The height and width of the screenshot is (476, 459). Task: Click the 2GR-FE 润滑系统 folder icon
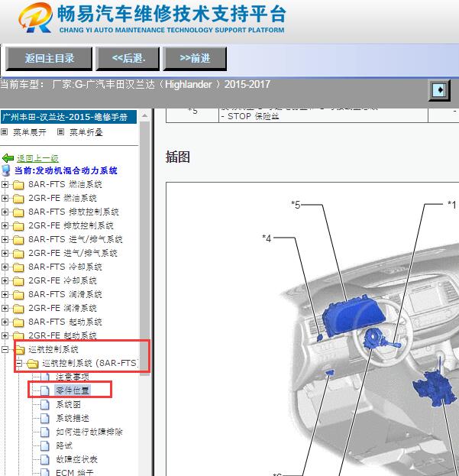pyautogui.click(x=18, y=309)
